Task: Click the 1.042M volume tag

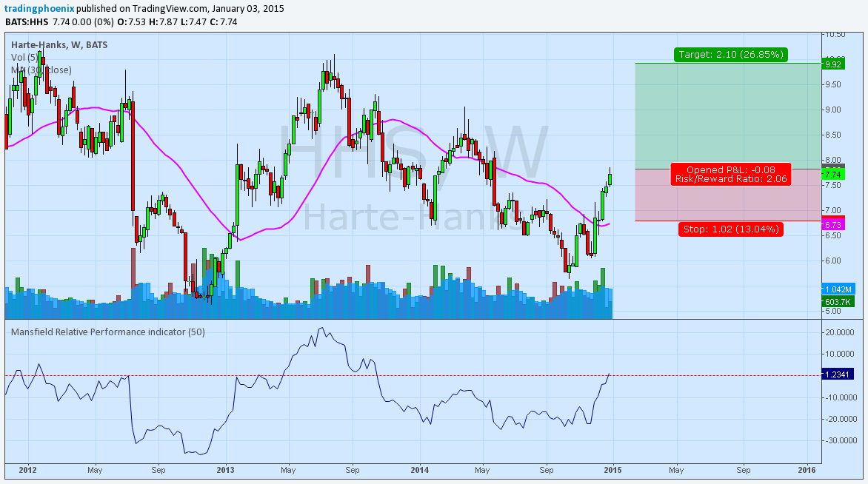Action: coord(838,289)
